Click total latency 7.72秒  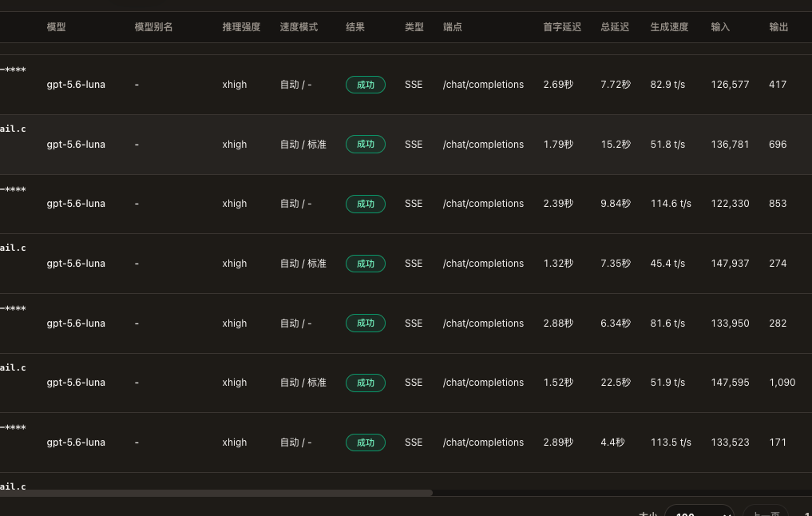616,85
